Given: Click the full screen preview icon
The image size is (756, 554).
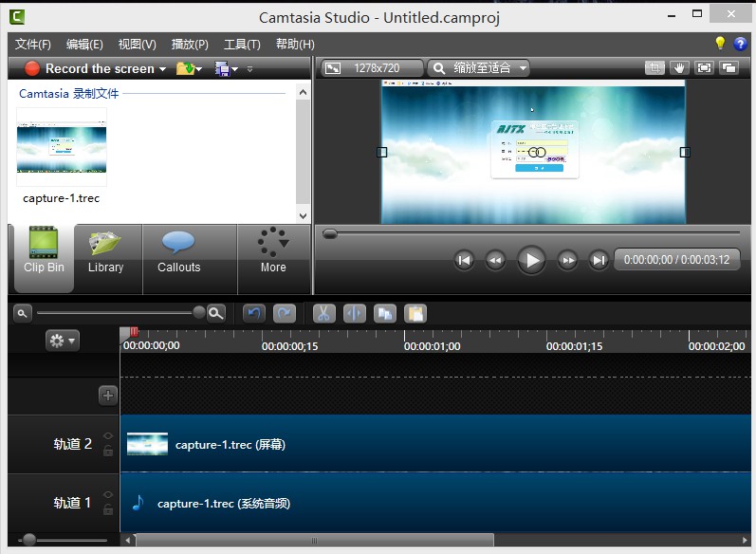Looking at the screenshot, I should click(x=704, y=68).
